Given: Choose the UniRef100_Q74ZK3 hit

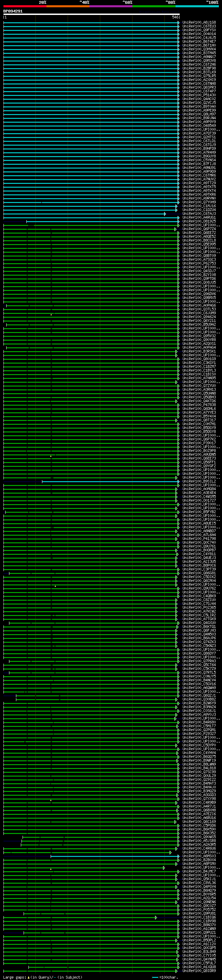Looking at the screenshot, I should click(199, 642).
